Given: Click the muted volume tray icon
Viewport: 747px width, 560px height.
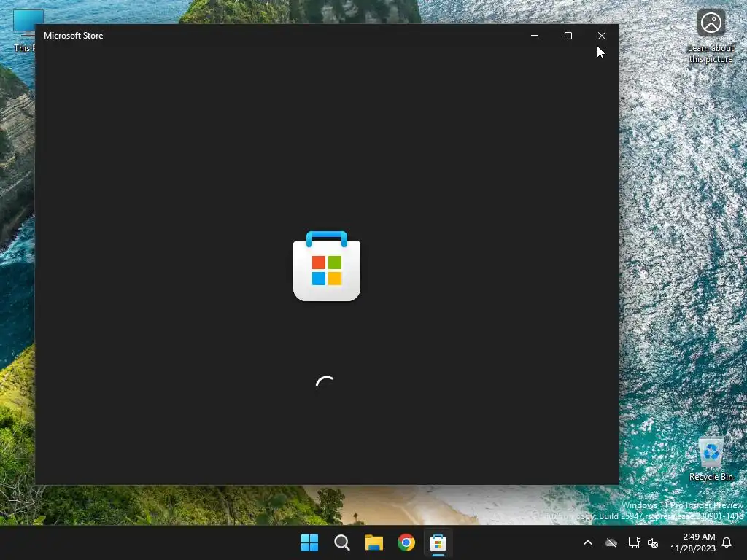Looking at the screenshot, I should (x=653, y=542).
